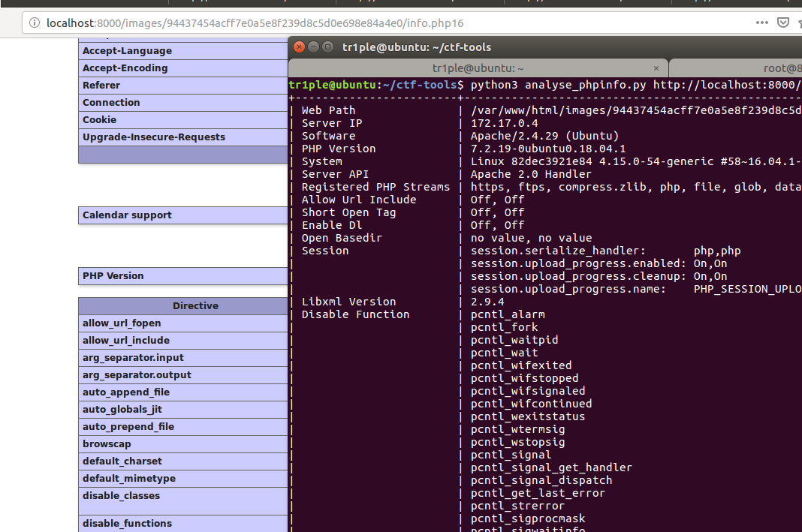Select the Accept-Language row in phpinfo

(183, 50)
